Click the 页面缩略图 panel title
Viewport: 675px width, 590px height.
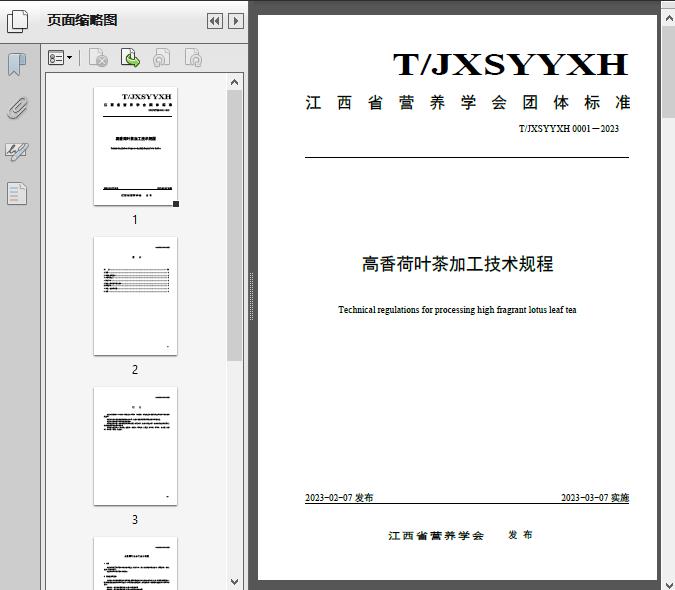(x=82, y=20)
